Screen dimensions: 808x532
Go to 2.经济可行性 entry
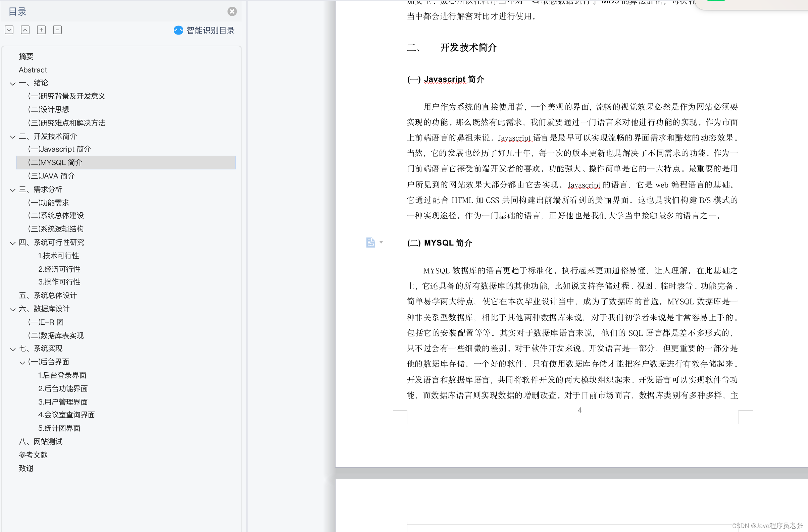59,269
